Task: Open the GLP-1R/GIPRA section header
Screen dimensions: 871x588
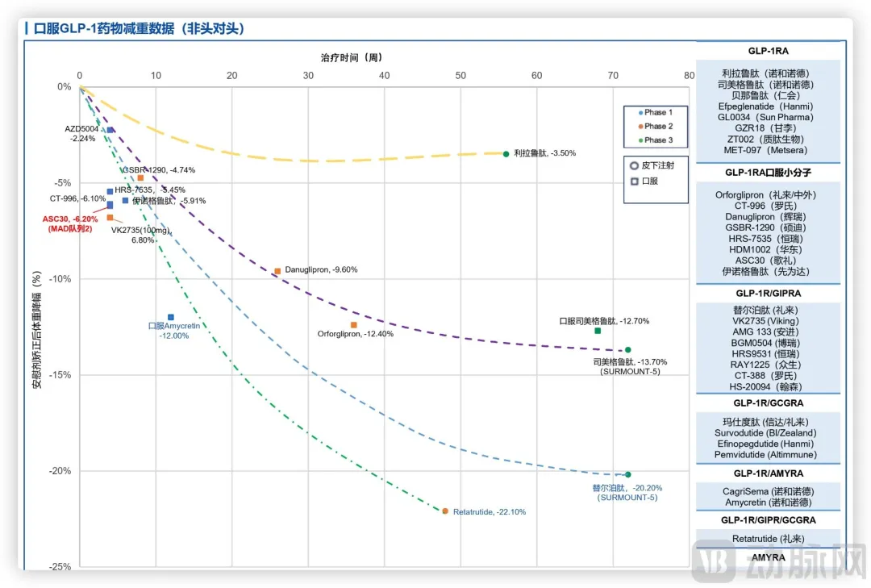Action: (x=768, y=294)
